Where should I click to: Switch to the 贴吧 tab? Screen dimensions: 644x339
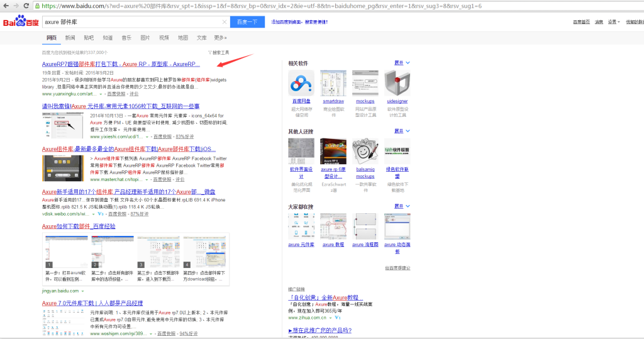pyautogui.click(x=89, y=38)
